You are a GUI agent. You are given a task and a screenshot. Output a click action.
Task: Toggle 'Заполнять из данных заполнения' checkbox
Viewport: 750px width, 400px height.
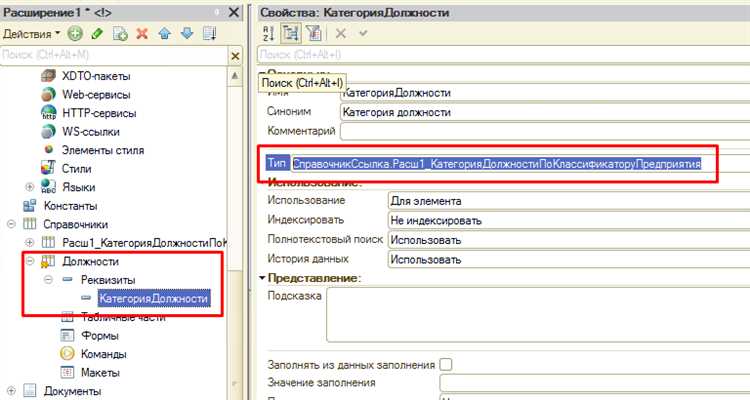(446, 364)
